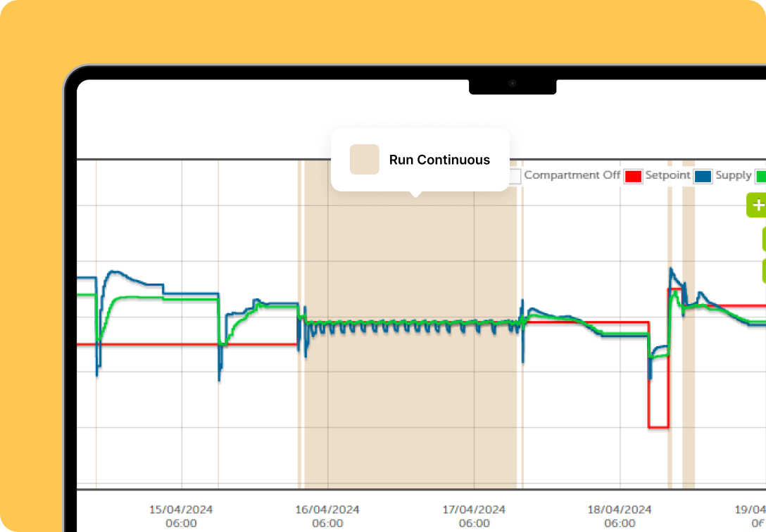Click the Compartment Off legend label
This screenshot has width=766, height=532.
pos(572,175)
